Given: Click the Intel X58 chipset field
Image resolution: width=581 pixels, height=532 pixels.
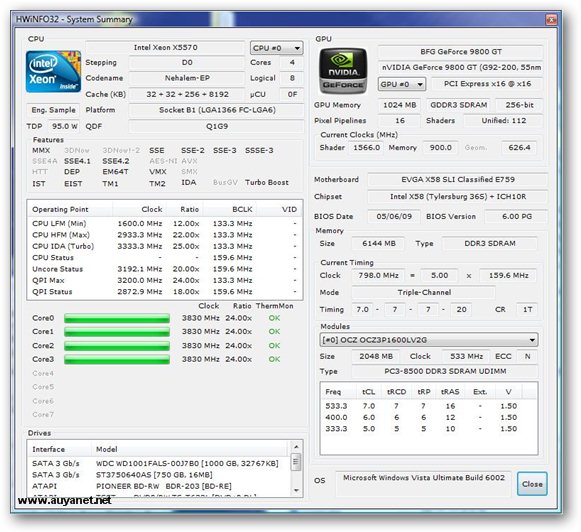Looking at the screenshot, I should point(458,197).
